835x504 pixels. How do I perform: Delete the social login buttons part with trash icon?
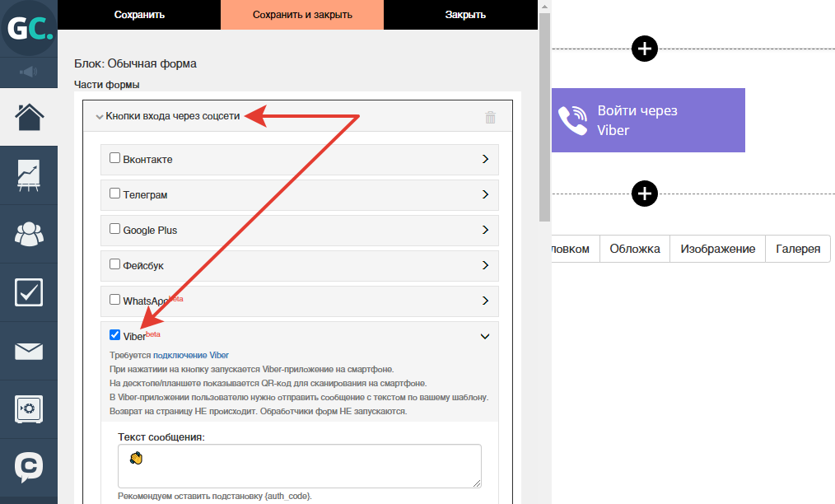point(491,117)
